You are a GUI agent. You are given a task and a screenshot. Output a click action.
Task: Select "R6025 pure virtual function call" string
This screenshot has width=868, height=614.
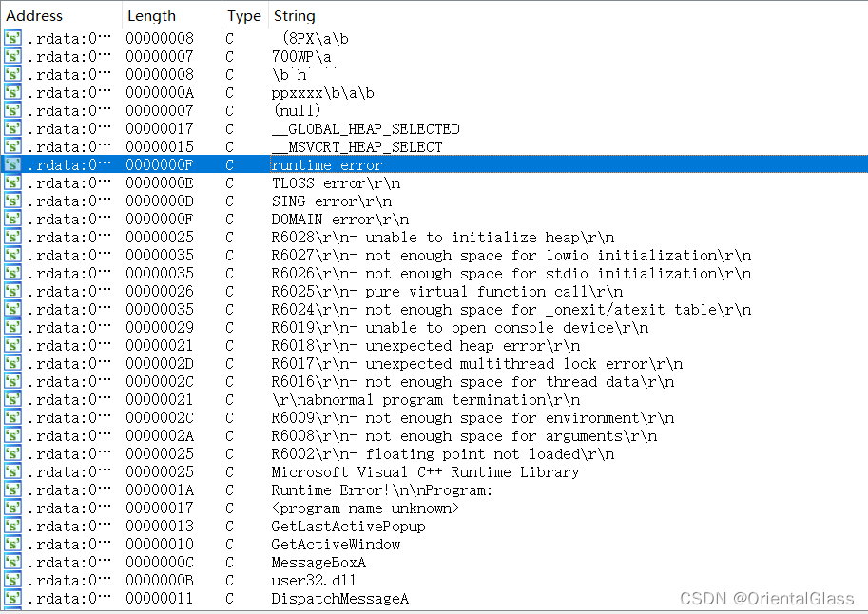[447, 292]
